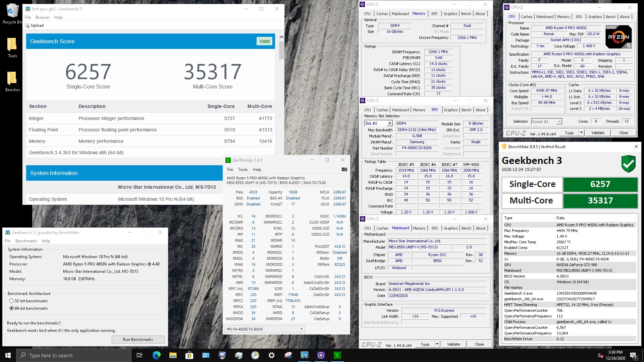Open File Explorer from the taskbar

click(173, 355)
